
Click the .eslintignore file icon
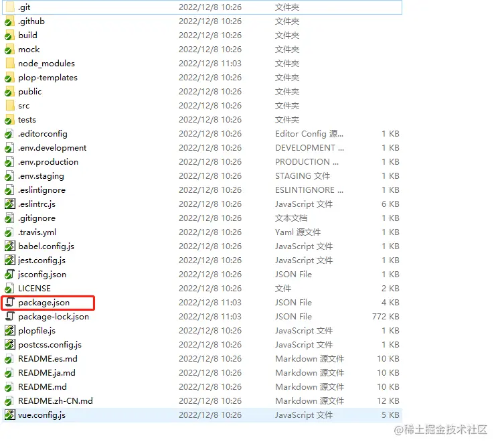pyautogui.click(x=9, y=190)
